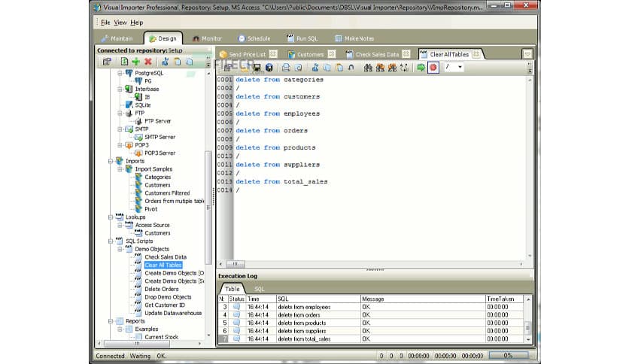Click the print icon in editor toolbar
Screen dimensions: 629x364
click(286, 68)
